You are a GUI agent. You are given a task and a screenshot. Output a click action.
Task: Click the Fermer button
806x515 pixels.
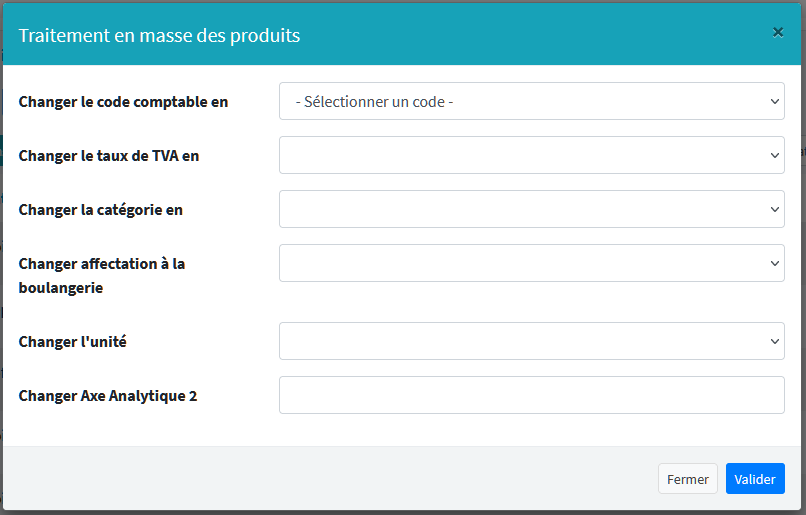[x=688, y=479]
